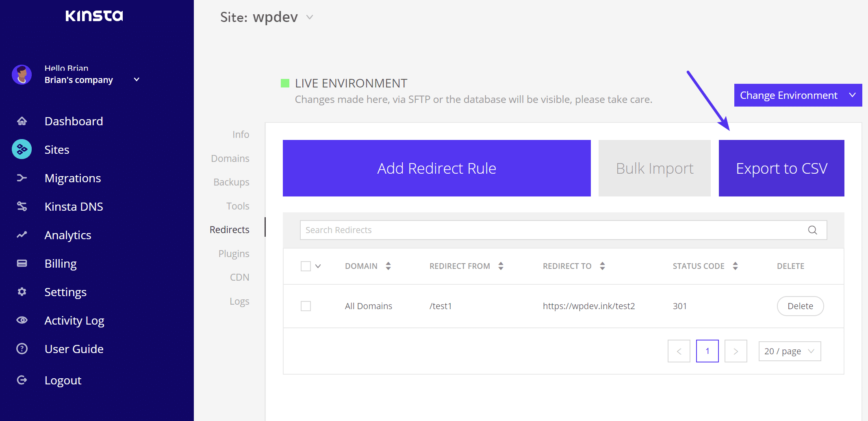The width and height of the screenshot is (868, 421).
Task: Click the Kinsta DNS icon
Action: click(22, 206)
